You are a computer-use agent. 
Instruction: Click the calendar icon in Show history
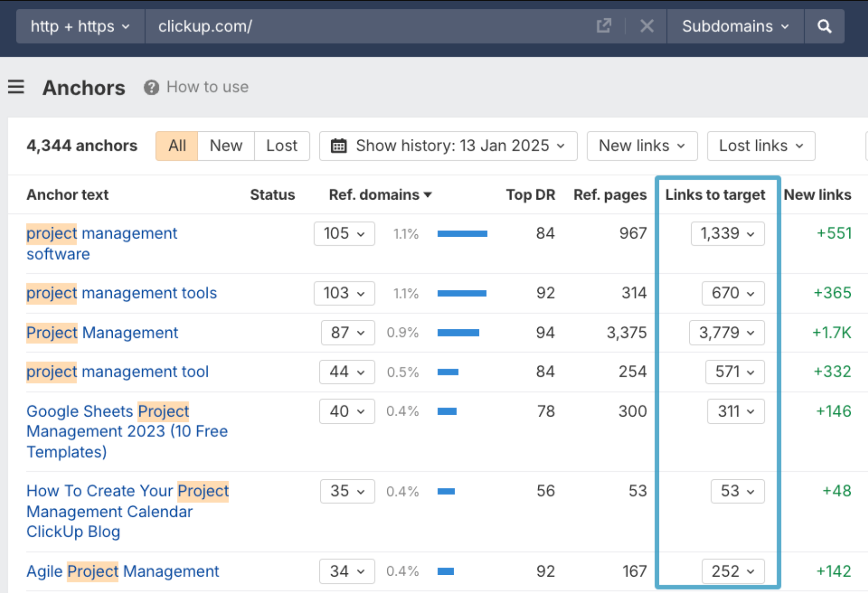(x=339, y=146)
